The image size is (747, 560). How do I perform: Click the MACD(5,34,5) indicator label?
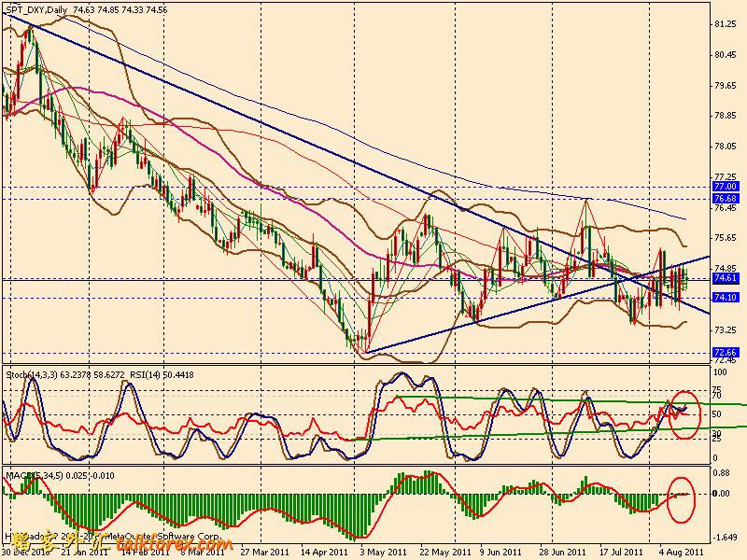[x=35, y=475]
